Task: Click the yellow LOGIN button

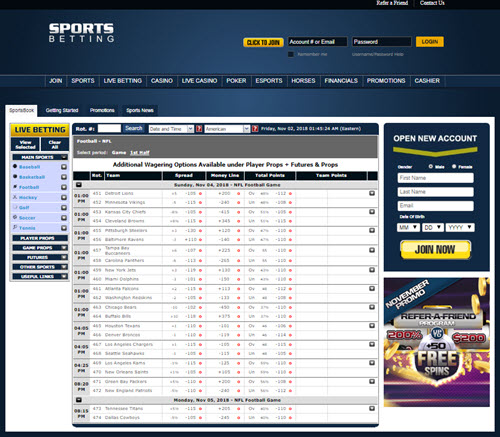Action: [430, 42]
